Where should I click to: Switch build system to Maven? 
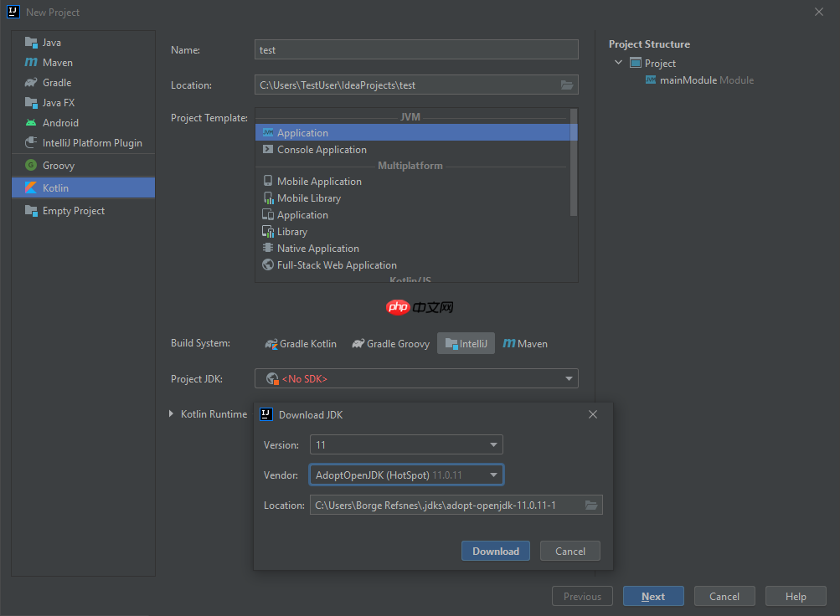click(x=525, y=344)
